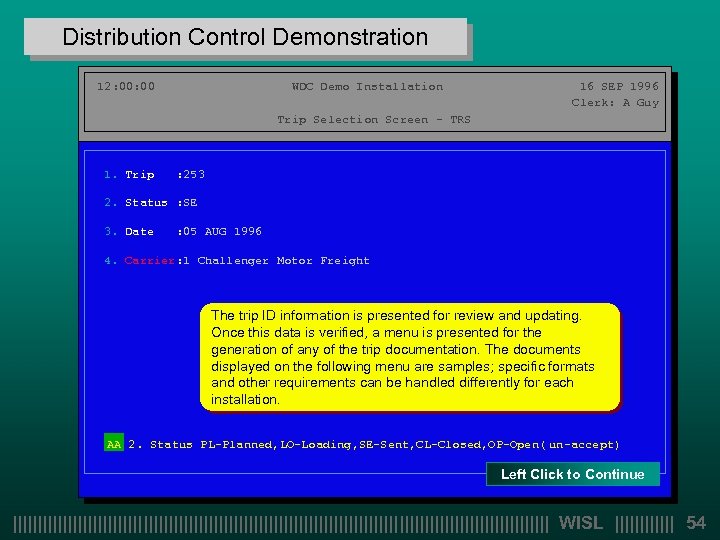Select the Status field value SE
This screenshot has height=540, width=720.
(x=191, y=202)
